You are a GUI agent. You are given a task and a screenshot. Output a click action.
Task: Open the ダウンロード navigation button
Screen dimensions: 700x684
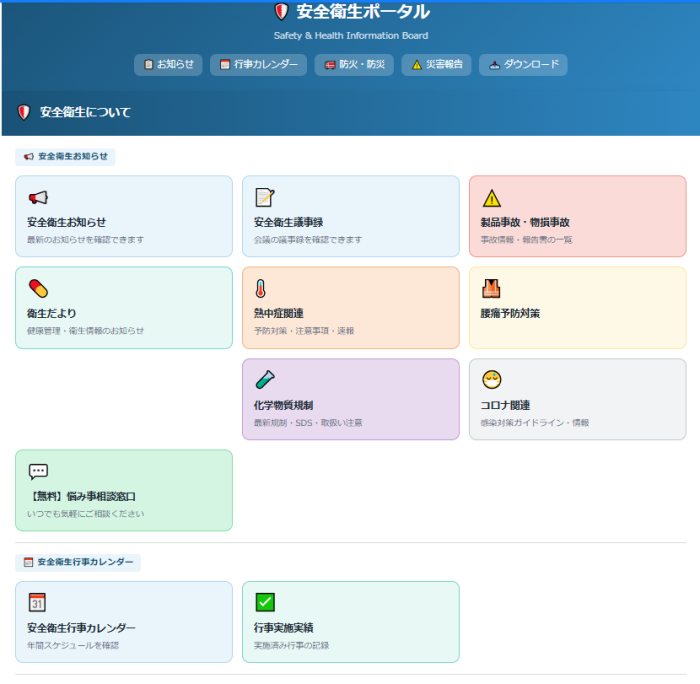click(x=523, y=65)
